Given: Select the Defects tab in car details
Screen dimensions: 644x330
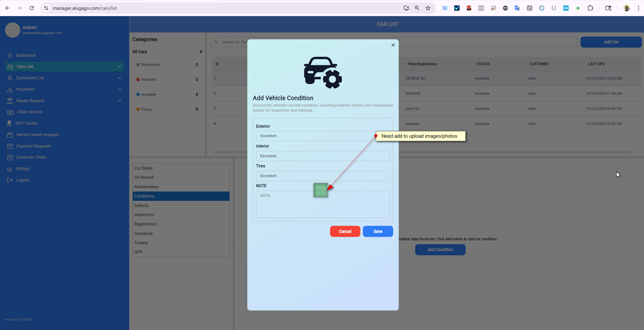Looking at the screenshot, I should (142, 206).
